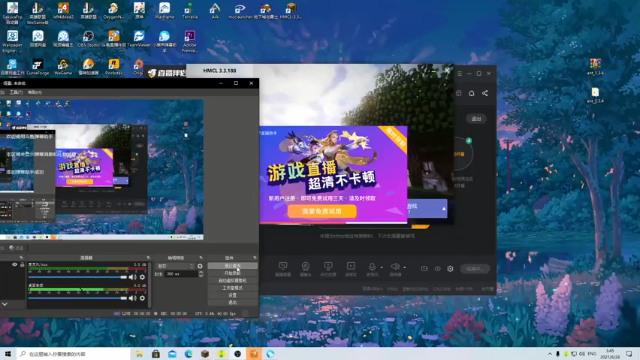Open the OxygenNotIncluded desktop shortcut
This screenshot has width=640, height=360.
pos(113,11)
